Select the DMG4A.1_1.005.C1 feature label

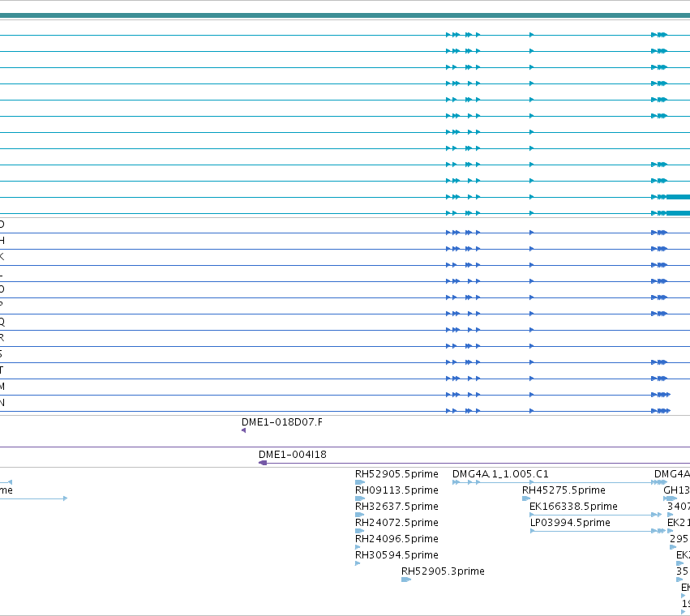(x=500, y=474)
